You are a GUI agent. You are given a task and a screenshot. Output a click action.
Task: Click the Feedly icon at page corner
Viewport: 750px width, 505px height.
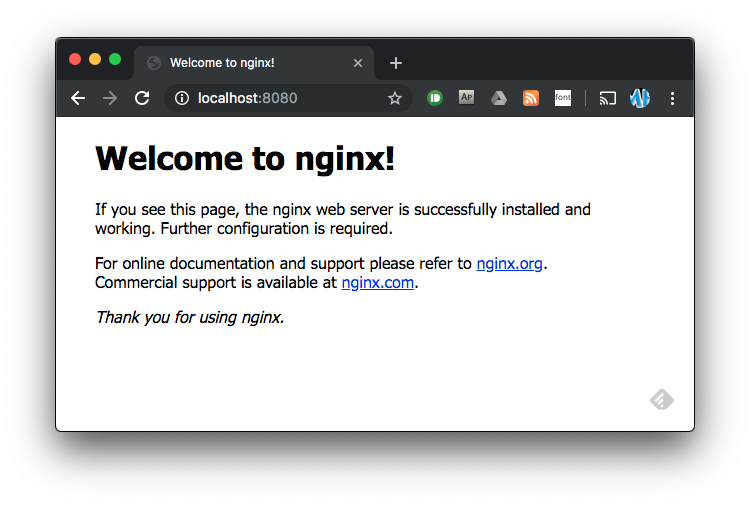[662, 399]
